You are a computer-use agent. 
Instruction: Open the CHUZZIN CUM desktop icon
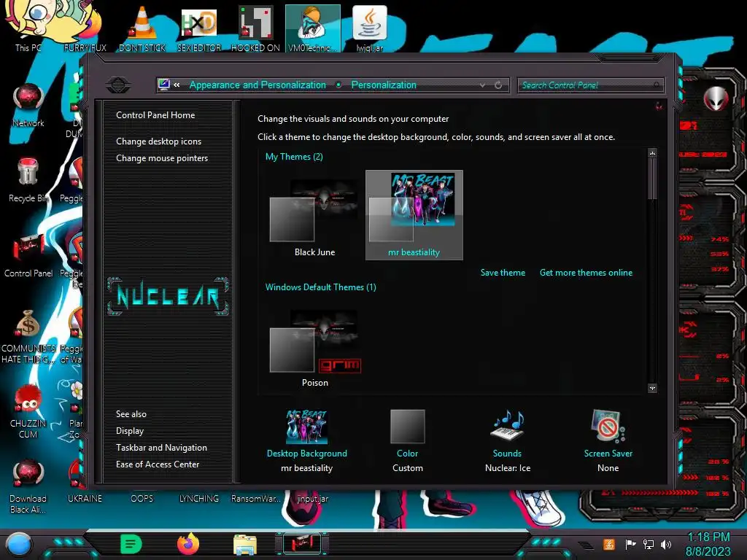click(x=28, y=411)
